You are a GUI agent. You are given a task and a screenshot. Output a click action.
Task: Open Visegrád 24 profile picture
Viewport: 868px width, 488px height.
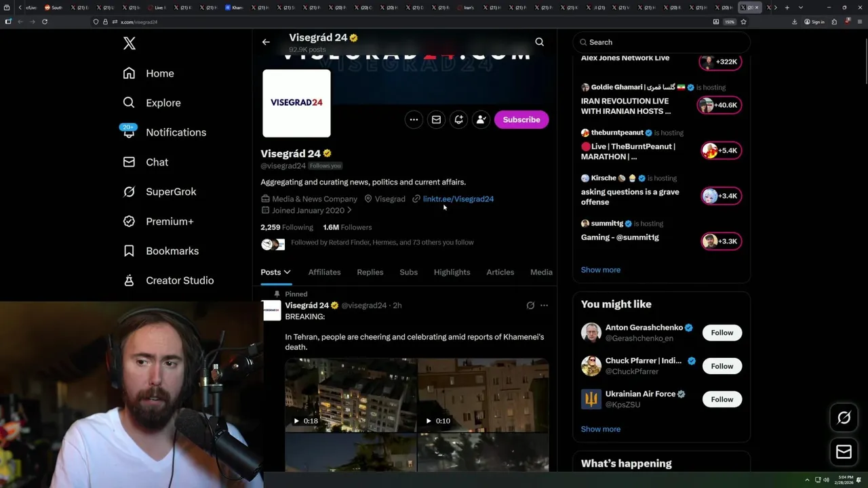(x=296, y=103)
